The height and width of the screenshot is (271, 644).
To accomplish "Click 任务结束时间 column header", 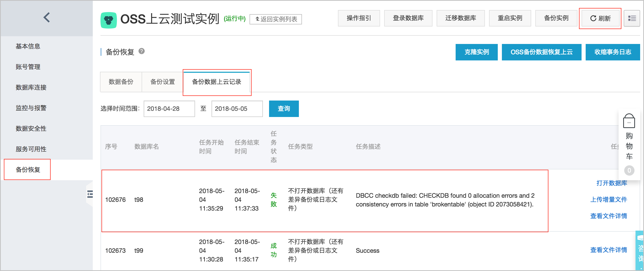I will (x=247, y=147).
